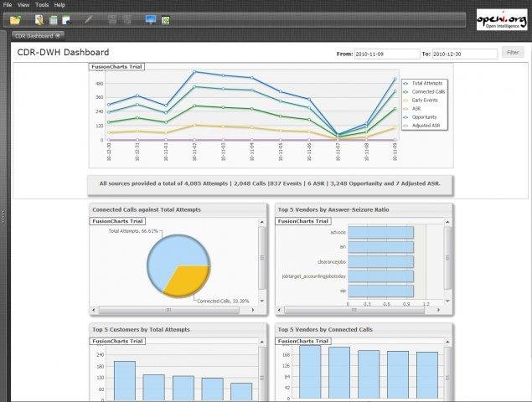Click scroll-down arrow in Connected Calls pie panel

[x=262, y=301]
